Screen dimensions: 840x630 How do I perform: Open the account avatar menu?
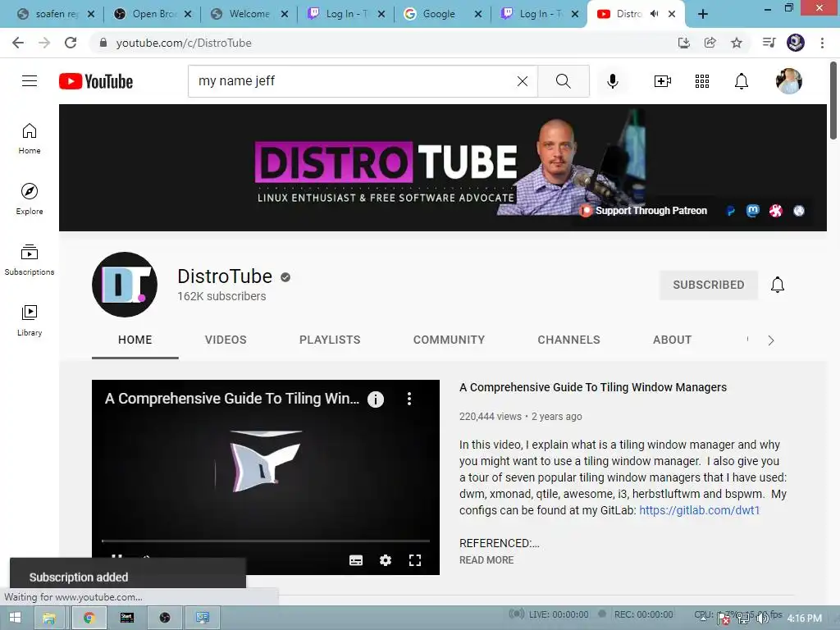(x=788, y=81)
